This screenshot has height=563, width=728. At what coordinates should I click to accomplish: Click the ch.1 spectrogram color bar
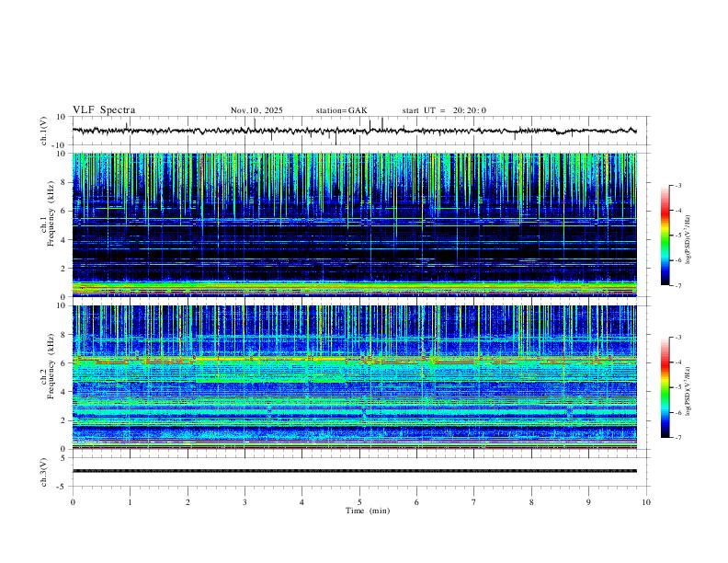(665, 236)
